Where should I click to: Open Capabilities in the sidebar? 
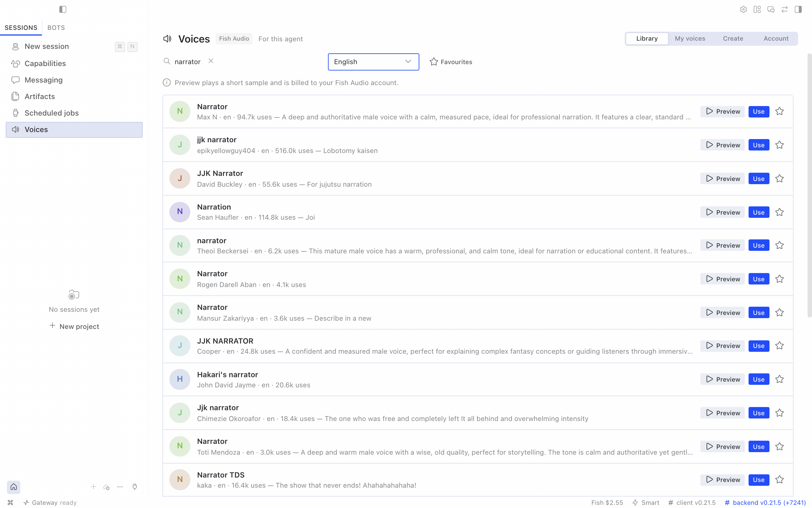[74, 63]
